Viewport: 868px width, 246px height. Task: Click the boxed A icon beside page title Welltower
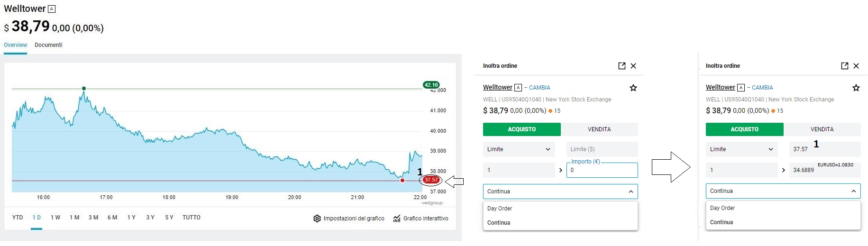coord(52,9)
